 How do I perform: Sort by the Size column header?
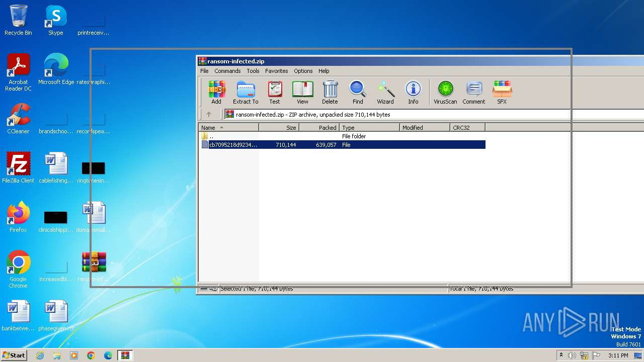pos(279,128)
